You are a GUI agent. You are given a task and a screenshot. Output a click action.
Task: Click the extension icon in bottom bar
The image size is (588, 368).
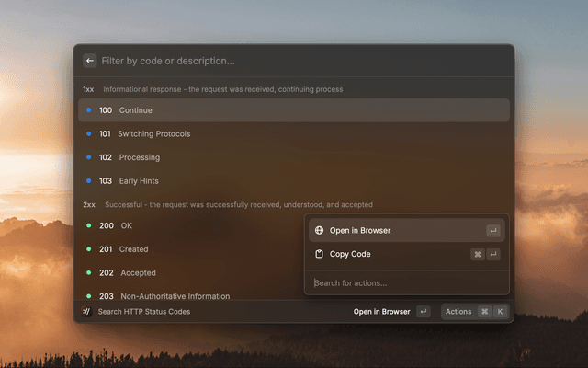coord(86,312)
